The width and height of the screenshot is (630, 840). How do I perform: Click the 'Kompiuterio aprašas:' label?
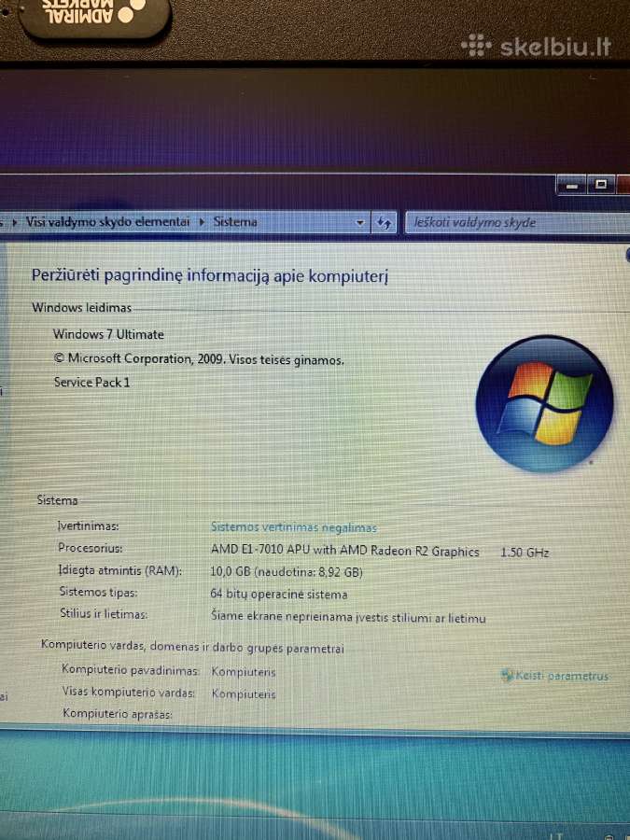pos(118,714)
